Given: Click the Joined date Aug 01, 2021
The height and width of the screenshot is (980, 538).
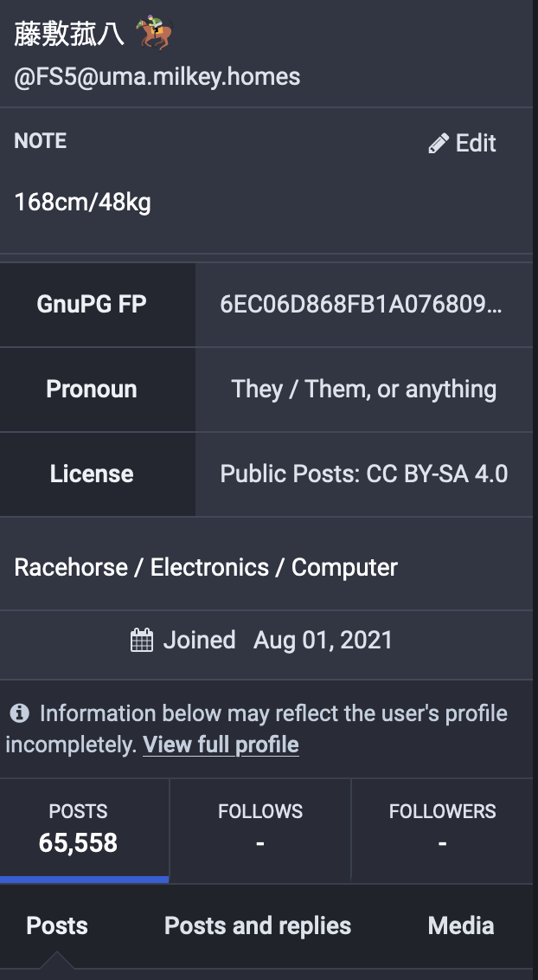Looking at the screenshot, I should click(x=323, y=641).
